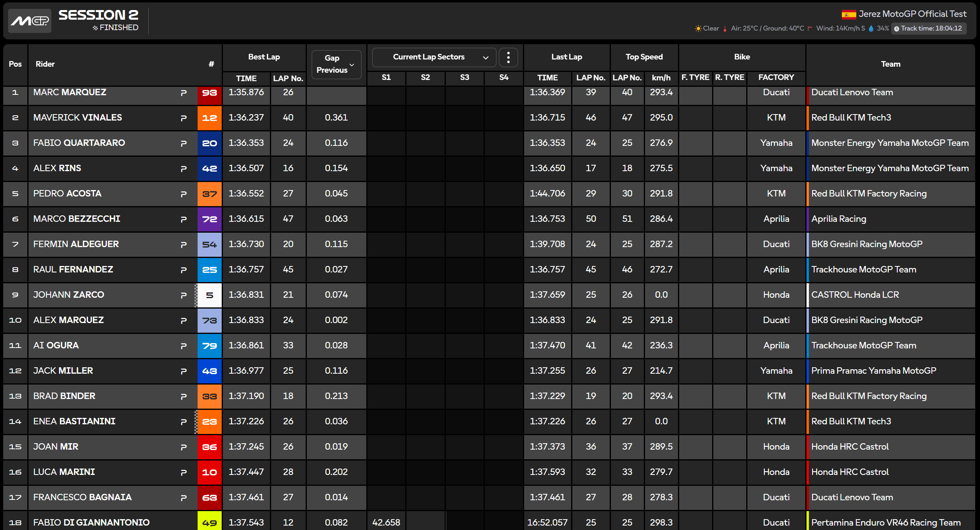Viewport: 980px width, 530px height.
Task: Expand the Gap Previous dropdown
Action: click(x=336, y=64)
